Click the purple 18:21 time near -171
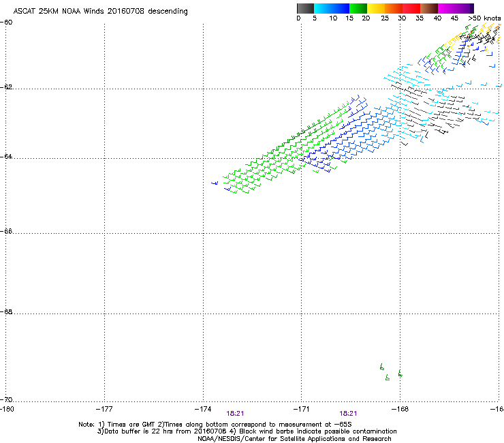504x443 pixels. (x=348, y=414)
